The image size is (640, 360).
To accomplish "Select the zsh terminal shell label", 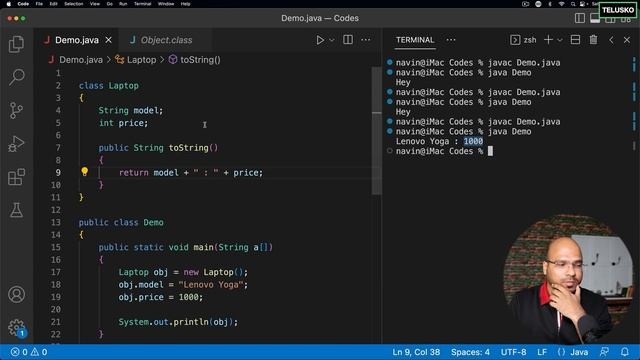I will [x=523, y=40].
